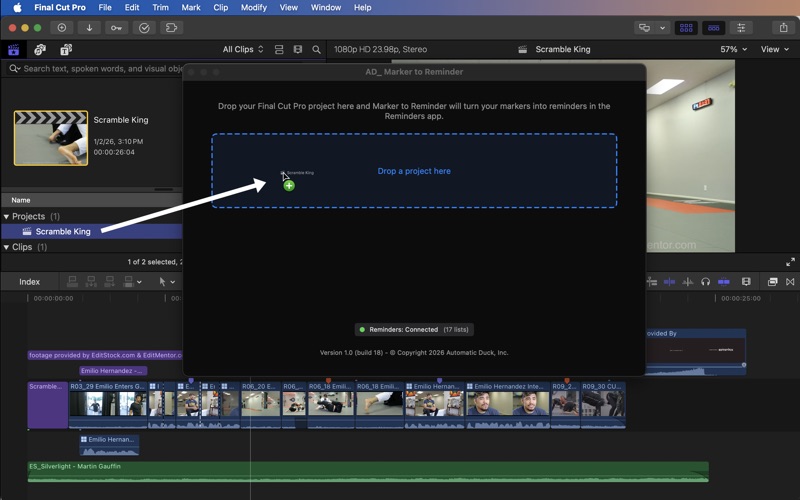
Task: Open the Apple menu
Action: tap(17, 7)
